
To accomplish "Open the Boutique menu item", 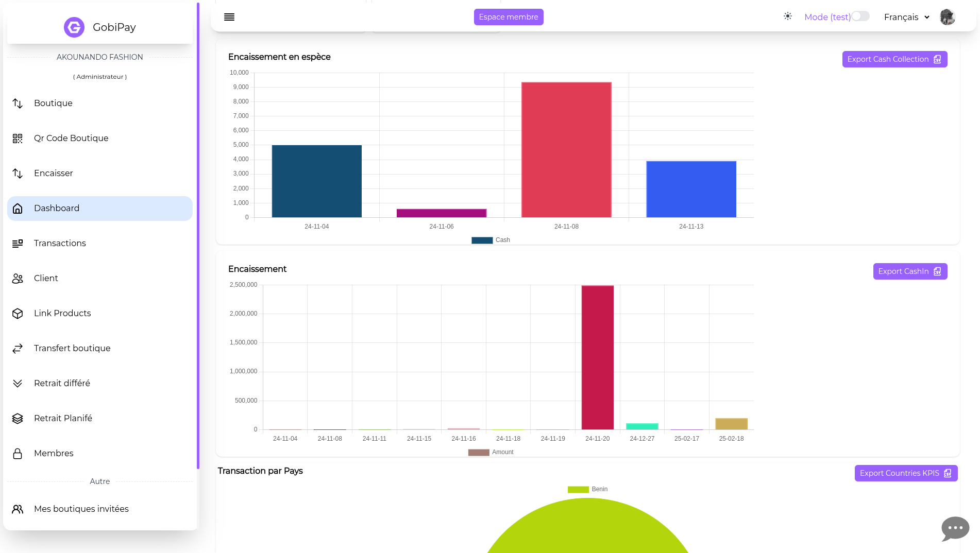I will (x=100, y=103).
